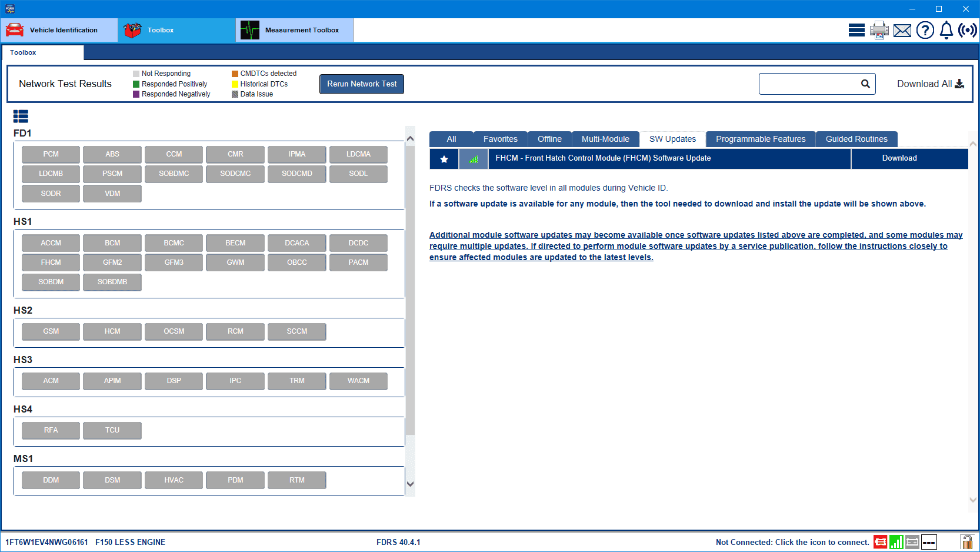Select the PCM module button

(51, 154)
